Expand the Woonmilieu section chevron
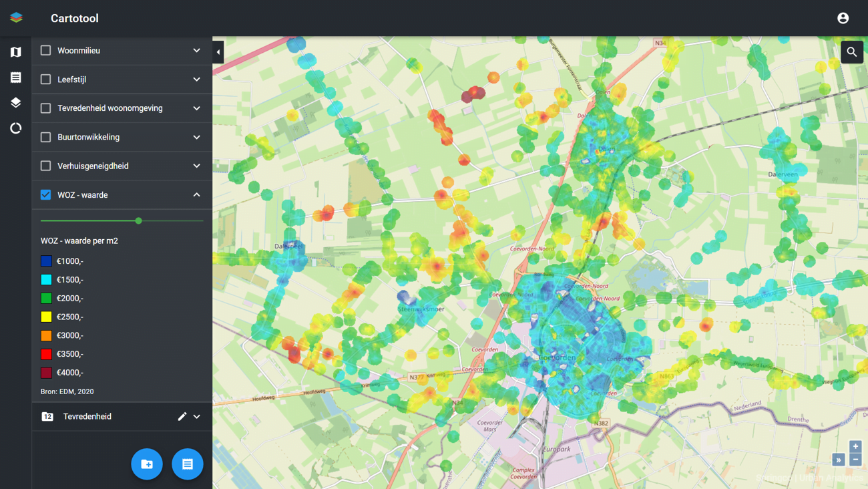The width and height of the screenshot is (868, 489). [196, 50]
